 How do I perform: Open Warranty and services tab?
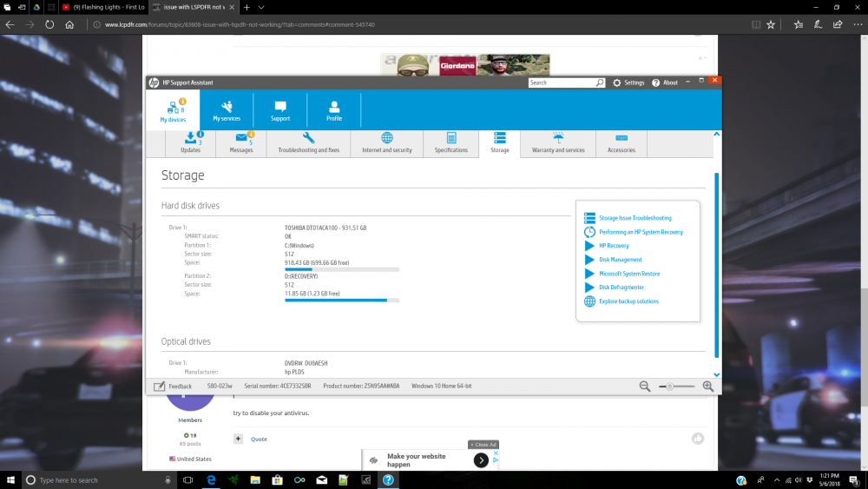pos(558,143)
